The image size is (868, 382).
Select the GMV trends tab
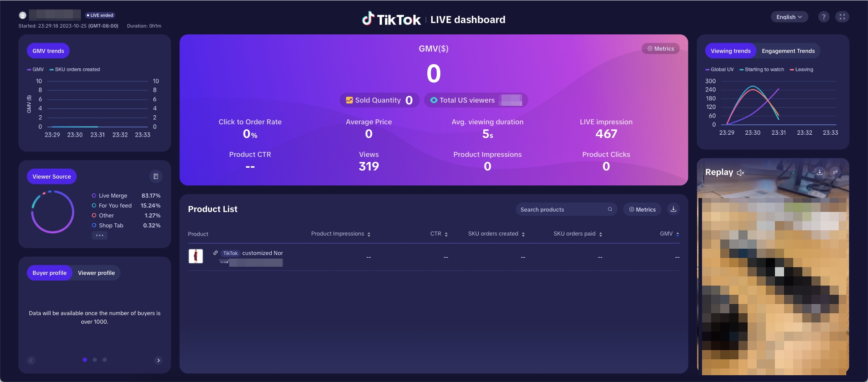coord(48,51)
